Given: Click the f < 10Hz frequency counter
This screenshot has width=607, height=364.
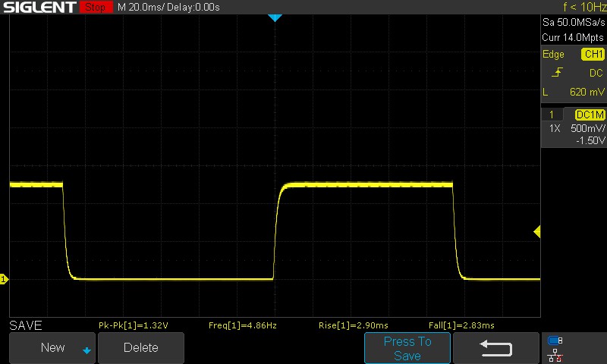Looking at the screenshot, I should [584, 7].
